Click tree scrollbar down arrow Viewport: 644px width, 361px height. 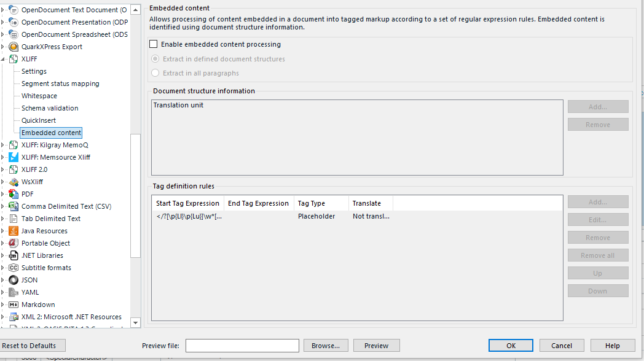136,322
